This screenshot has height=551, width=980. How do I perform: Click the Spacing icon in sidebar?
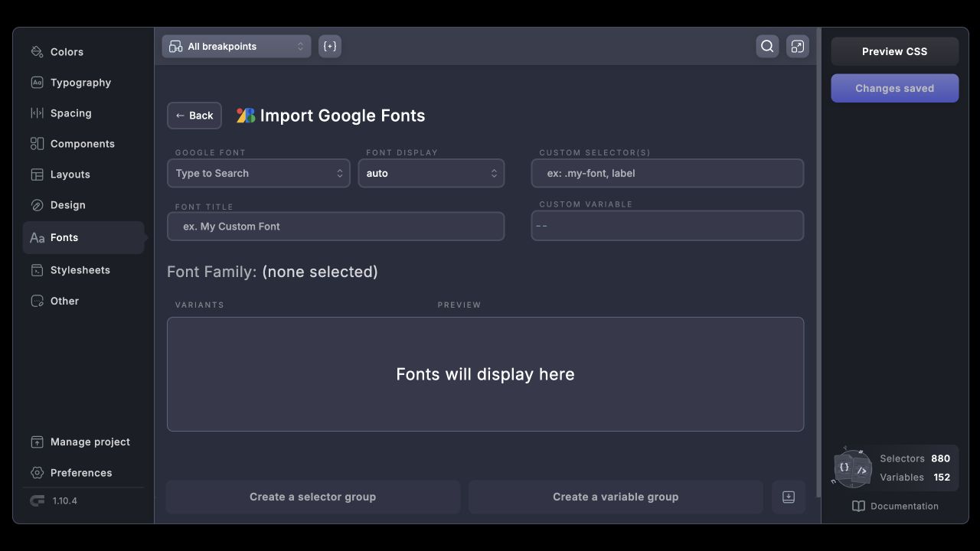[x=37, y=112]
